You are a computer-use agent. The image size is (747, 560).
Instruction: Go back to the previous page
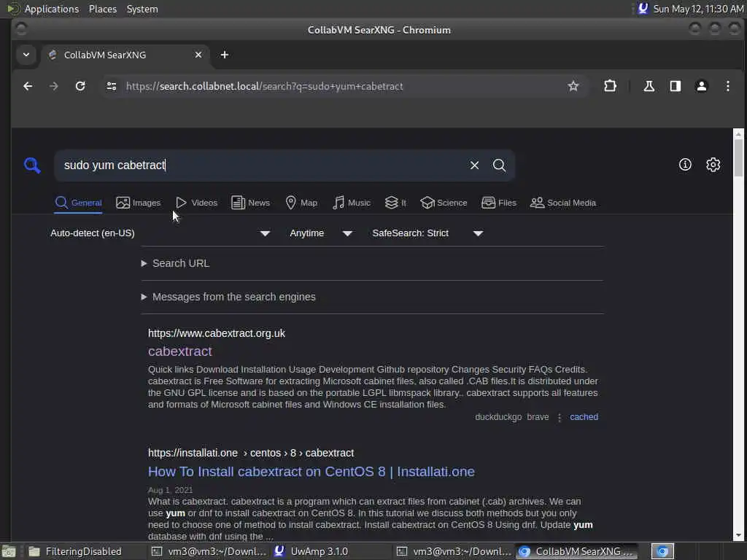(28, 86)
